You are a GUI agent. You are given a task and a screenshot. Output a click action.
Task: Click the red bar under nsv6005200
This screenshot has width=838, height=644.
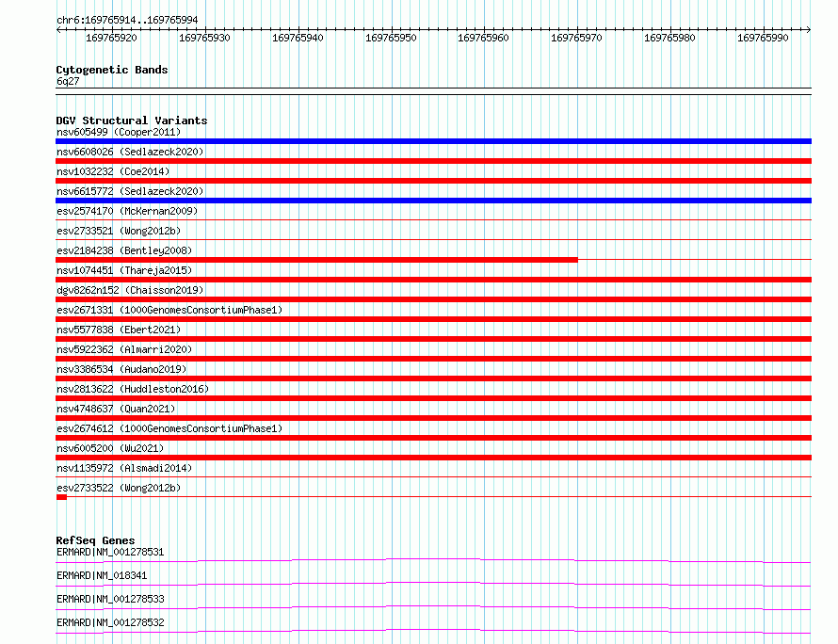[433, 458]
